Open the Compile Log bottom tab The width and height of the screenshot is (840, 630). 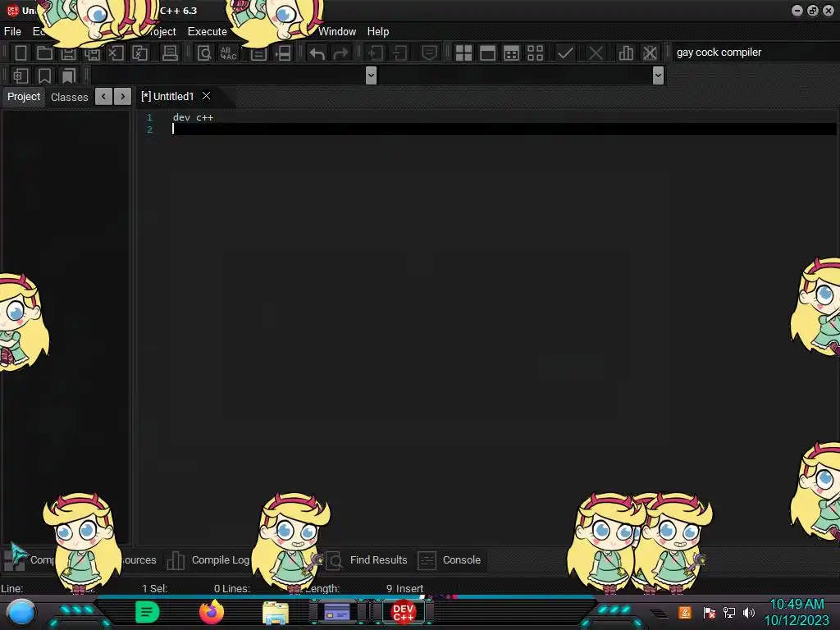click(208, 560)
